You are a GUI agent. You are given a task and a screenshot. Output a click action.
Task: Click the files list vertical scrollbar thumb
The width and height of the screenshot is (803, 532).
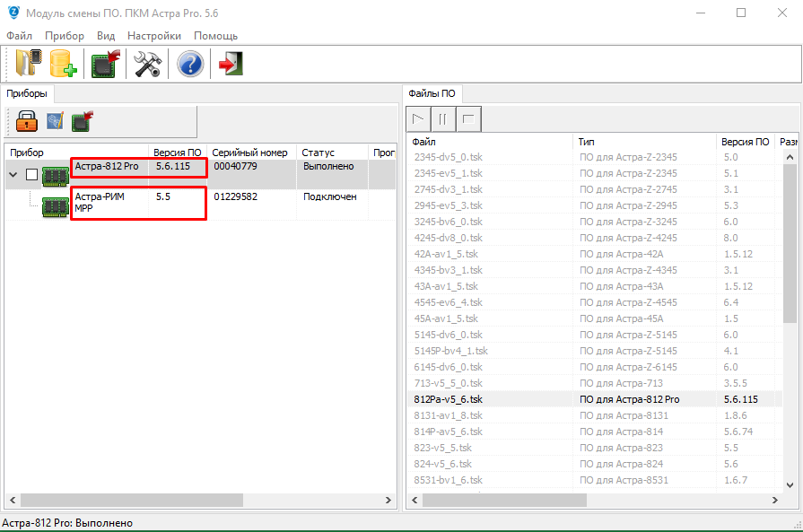click(x=790, y=244)
